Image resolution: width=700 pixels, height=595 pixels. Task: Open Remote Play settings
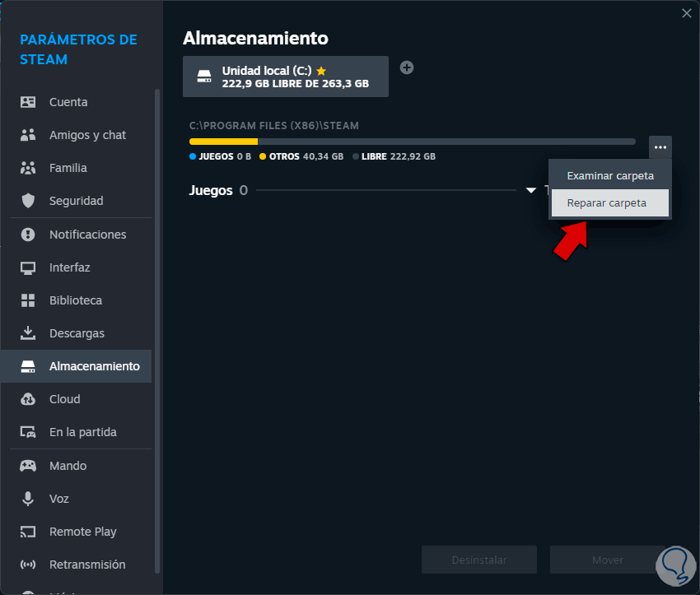(77, 532)
